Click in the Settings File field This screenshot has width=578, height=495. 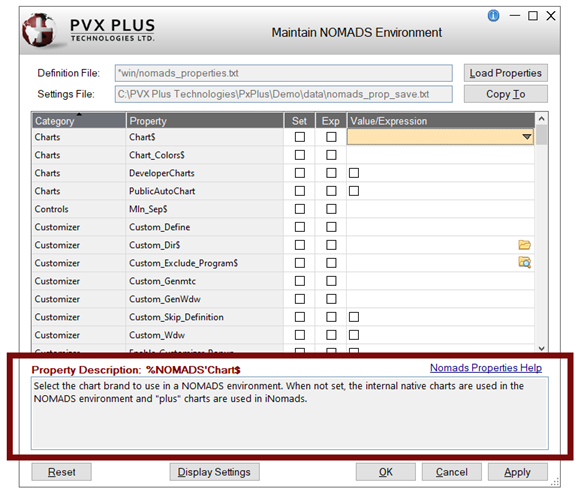283,94
